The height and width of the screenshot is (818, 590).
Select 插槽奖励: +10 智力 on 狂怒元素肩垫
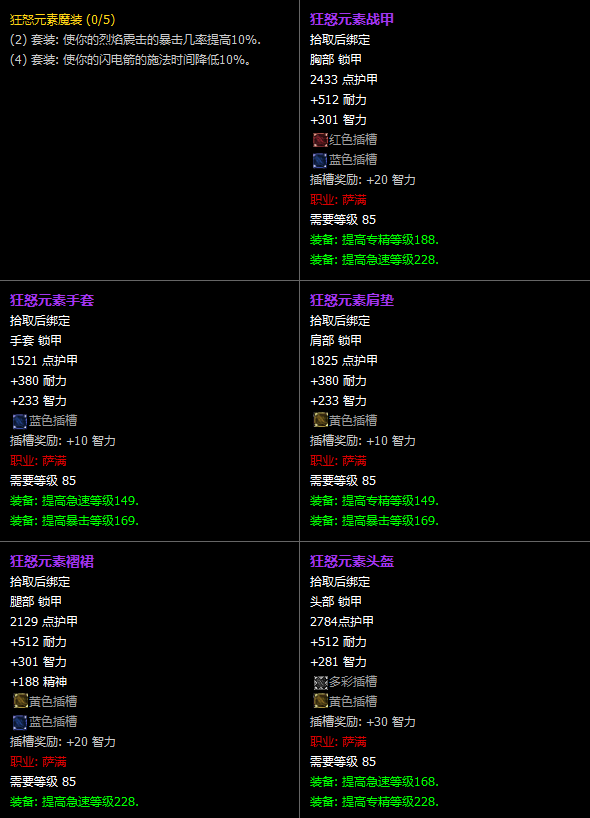click(363, 441)
